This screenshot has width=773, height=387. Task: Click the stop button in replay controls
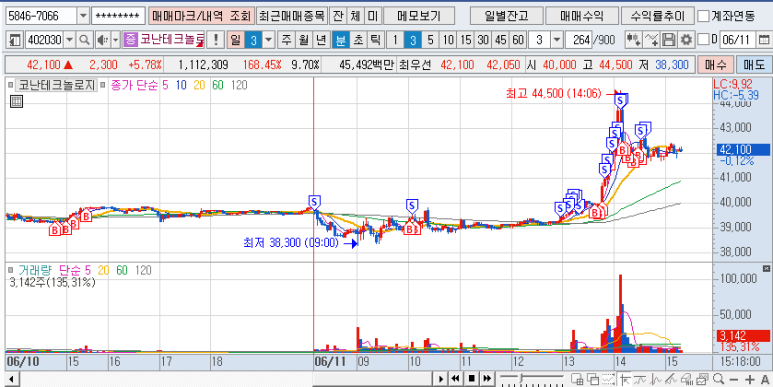point(471,379)
